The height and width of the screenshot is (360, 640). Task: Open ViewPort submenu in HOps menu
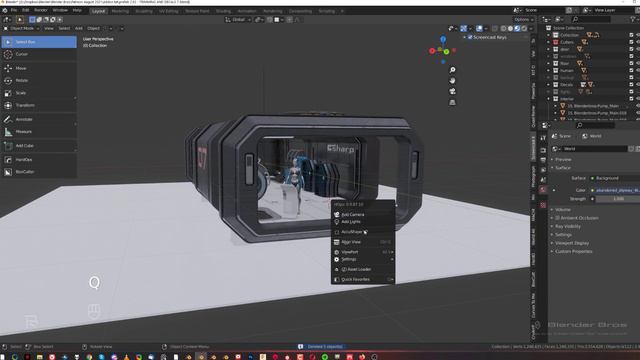click(x=362, y=252)
